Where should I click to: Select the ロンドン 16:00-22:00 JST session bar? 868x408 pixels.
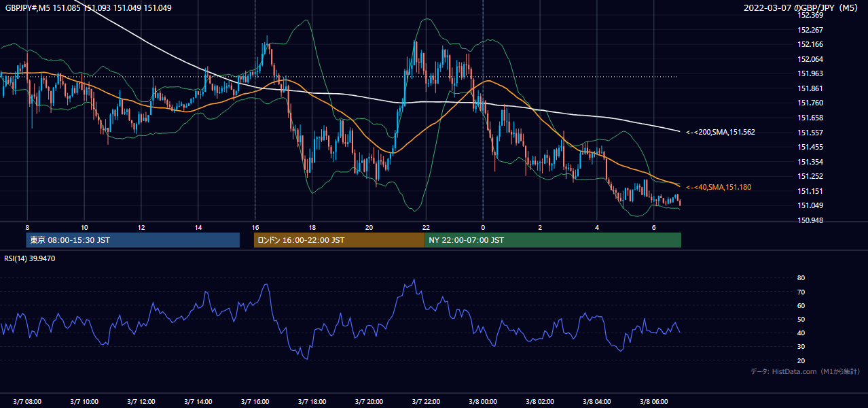click(x=339, y=240)
